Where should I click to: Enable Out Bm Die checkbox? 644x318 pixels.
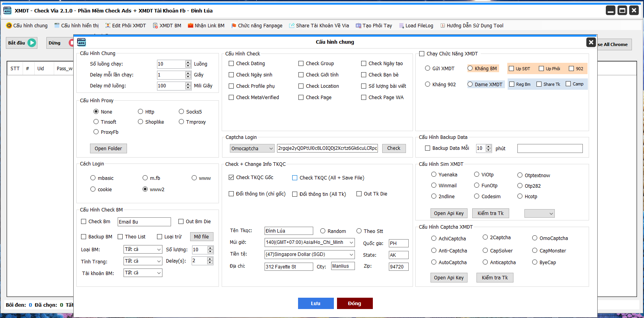point(181,221)
